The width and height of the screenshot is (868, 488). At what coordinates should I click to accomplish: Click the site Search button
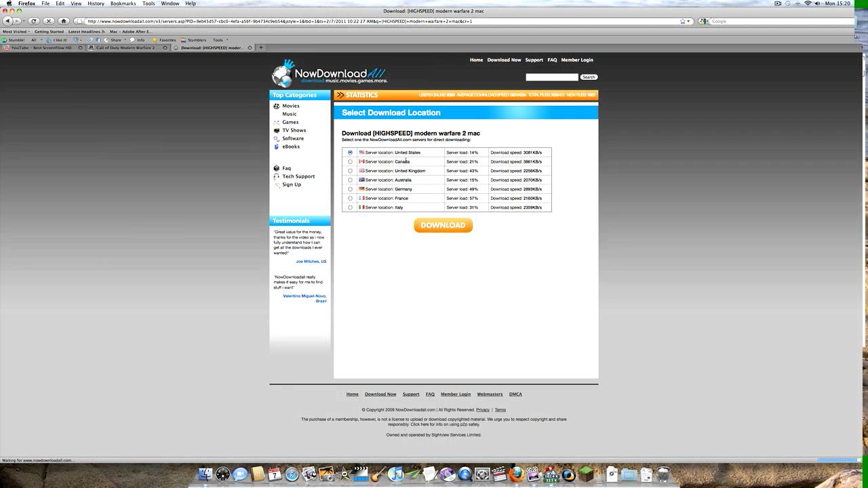pyautogui.click(x=589, y=77)
